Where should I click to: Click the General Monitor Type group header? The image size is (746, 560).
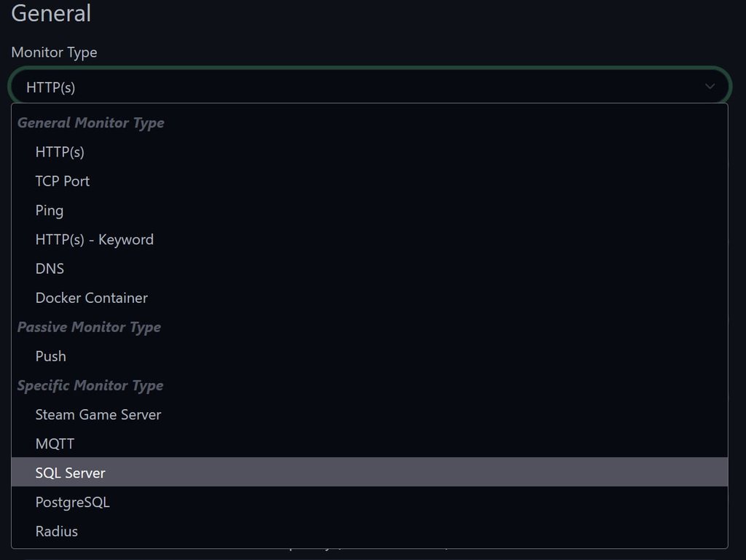coord(90,122)
